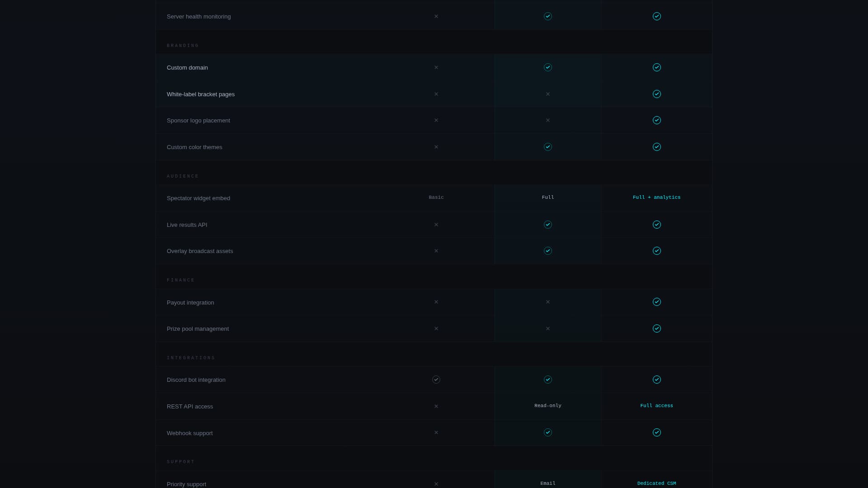Click the "Server health monitoring" feature label
Screen dimensions: 868x488
pos(199,17)
